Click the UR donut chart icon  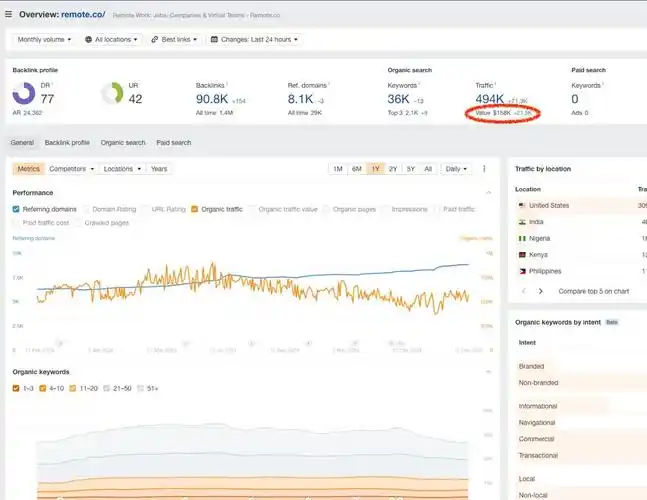[x=112, y=93]
